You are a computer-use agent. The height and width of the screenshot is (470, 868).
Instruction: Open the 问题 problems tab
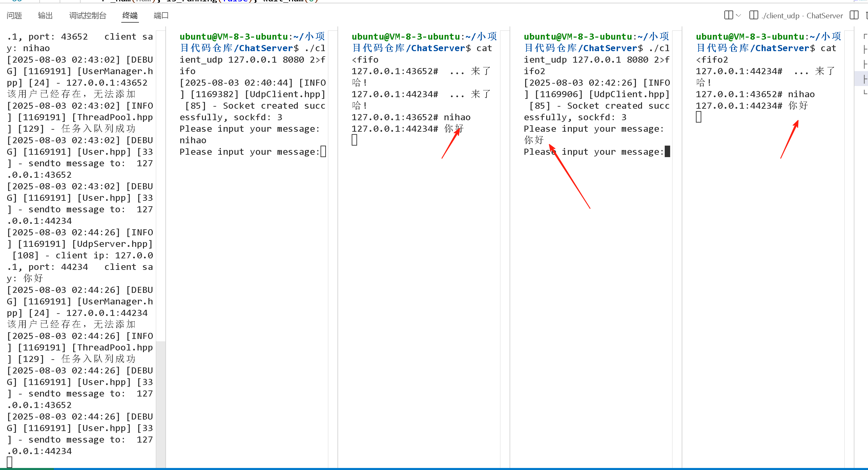[14, 16]
